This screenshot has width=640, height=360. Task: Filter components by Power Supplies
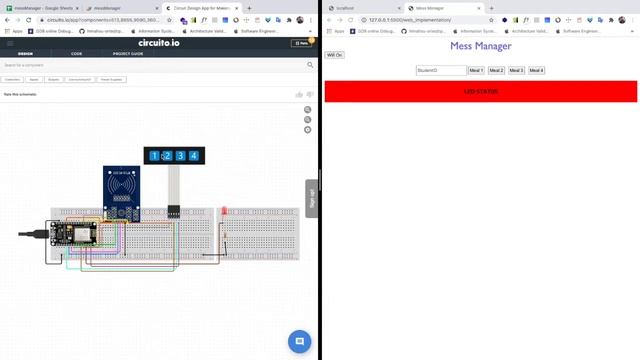[111, 80]
